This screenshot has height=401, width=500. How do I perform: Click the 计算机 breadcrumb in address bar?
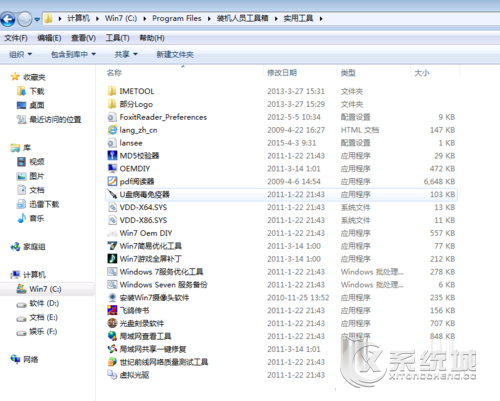pos(79,18)
